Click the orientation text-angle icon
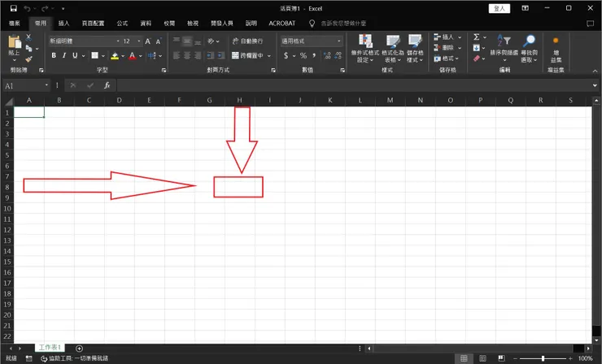Screen dimensions: 602x364 (211, 41)
